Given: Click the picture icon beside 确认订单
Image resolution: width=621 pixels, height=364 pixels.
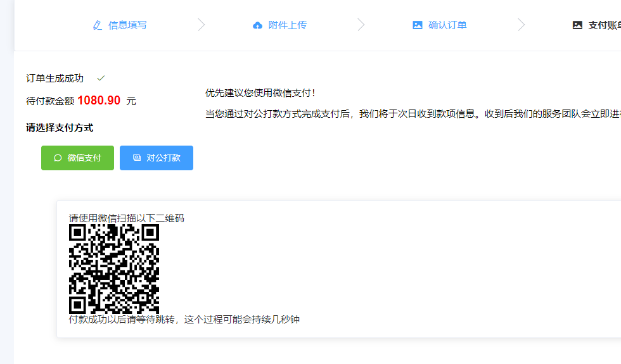Looking at the screenshot, I should [418, 25].
